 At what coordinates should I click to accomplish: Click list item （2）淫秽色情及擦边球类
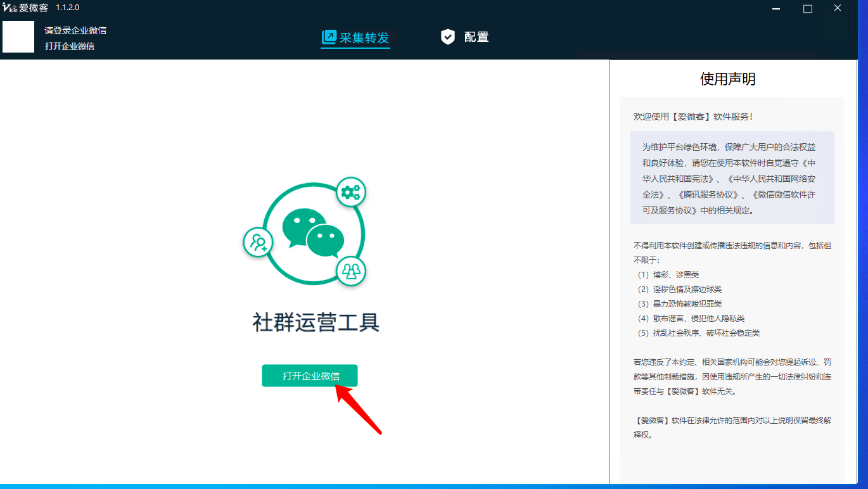tap(678, 289)
